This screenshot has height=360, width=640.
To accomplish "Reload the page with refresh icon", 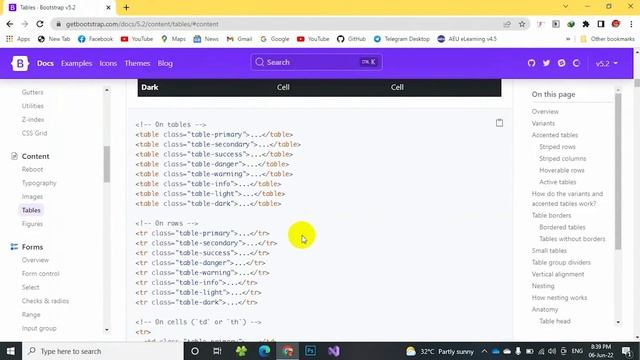I will click(x=40, y=24).
